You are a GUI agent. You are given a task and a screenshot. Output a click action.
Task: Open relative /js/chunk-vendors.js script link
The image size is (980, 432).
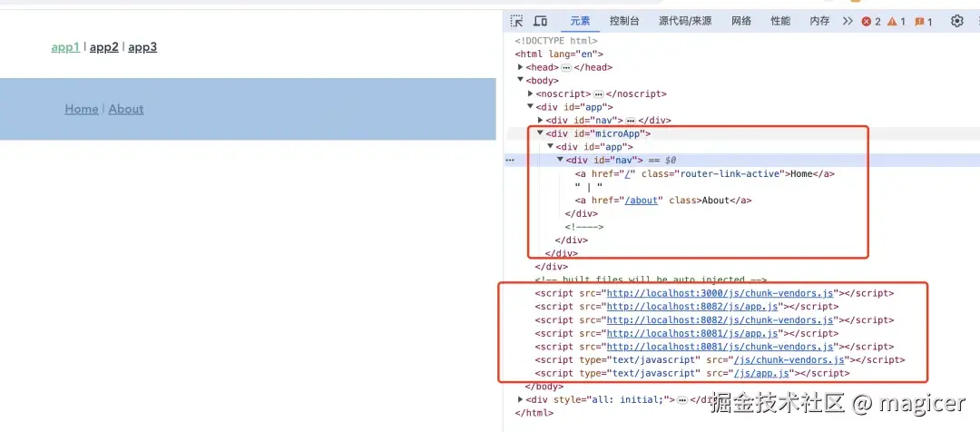(x=790, y=360)
